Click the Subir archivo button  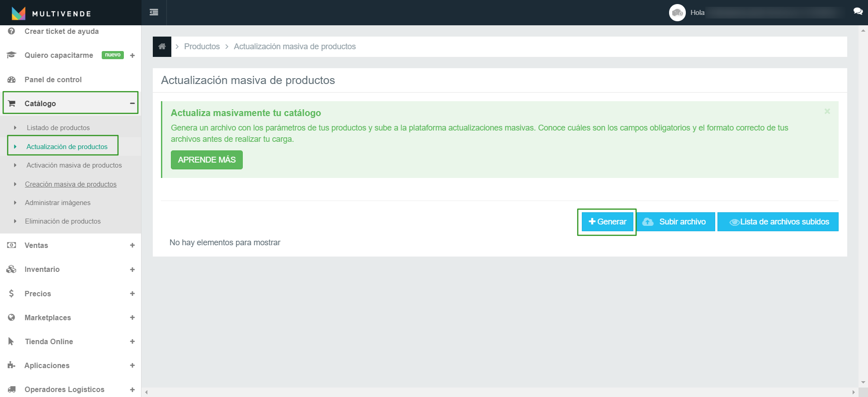coord(675,222)
